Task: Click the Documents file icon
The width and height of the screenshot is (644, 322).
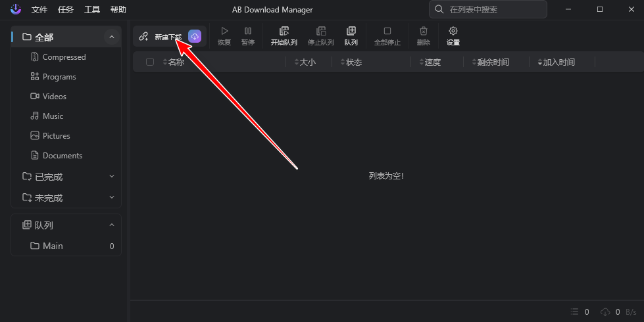Action: point(35,155)
